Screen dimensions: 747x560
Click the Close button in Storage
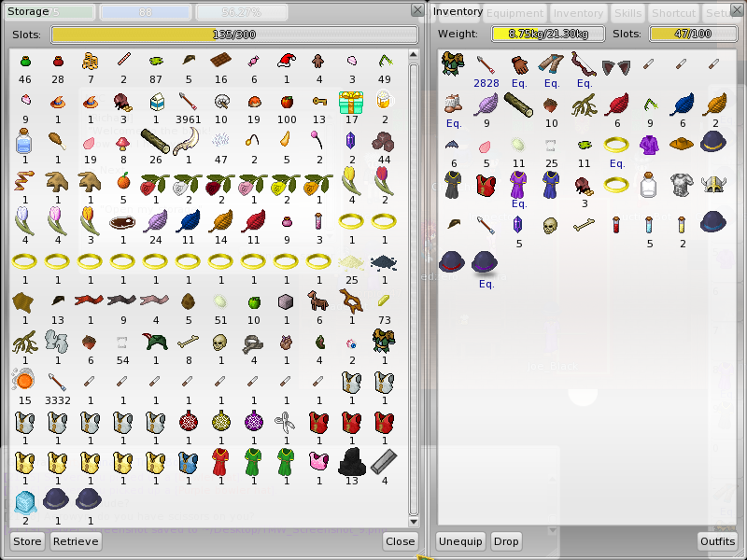pos(400,541)
